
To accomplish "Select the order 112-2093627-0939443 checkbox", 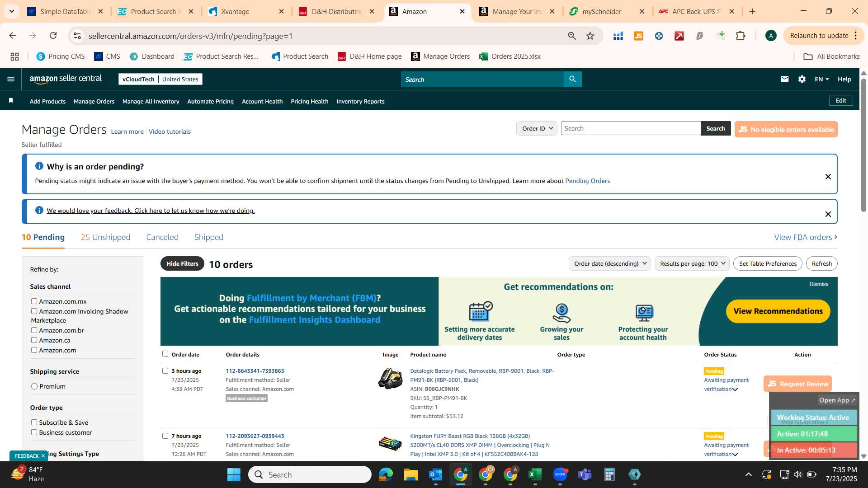I will pos(165,436).
